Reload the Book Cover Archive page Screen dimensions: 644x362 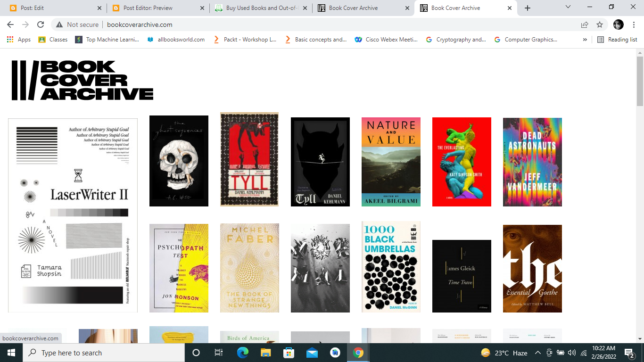click(x=41, y=25)
